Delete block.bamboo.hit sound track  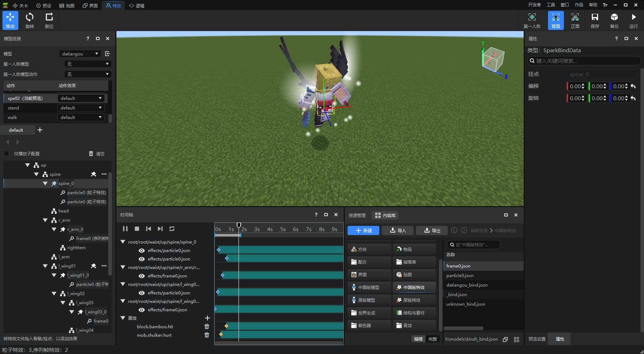tap(207, 326)
